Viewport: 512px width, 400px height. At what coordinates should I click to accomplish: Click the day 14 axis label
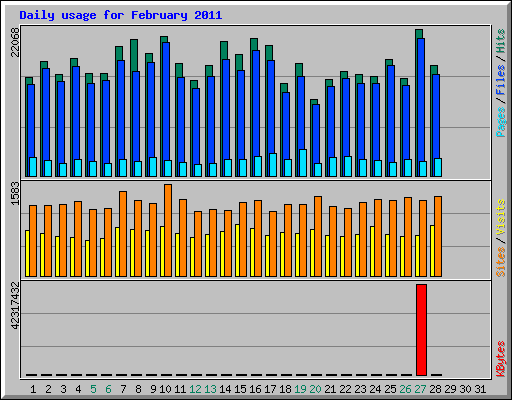pos(225,389)
